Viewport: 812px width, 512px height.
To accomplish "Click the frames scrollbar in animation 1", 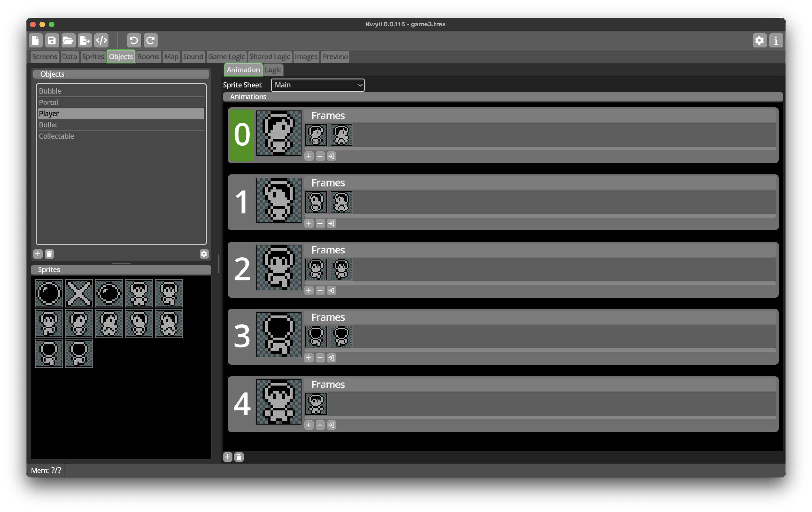I will pos(540,216).
